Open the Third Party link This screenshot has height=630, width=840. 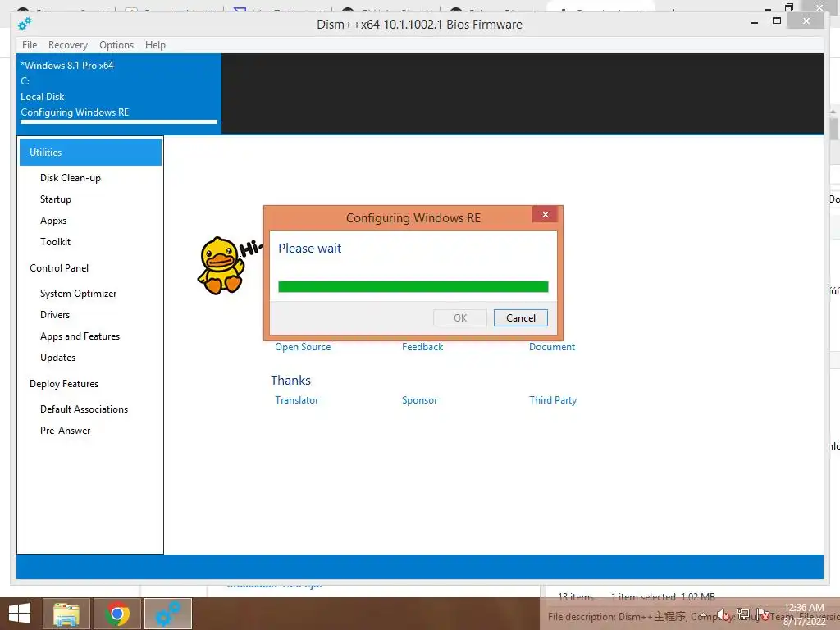553,400
